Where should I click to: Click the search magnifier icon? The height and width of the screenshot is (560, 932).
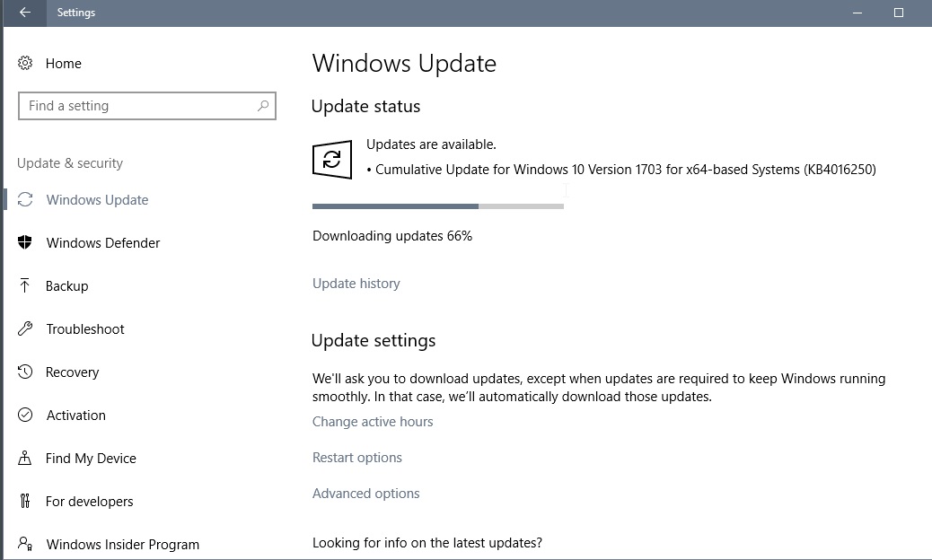pos(263,106)
